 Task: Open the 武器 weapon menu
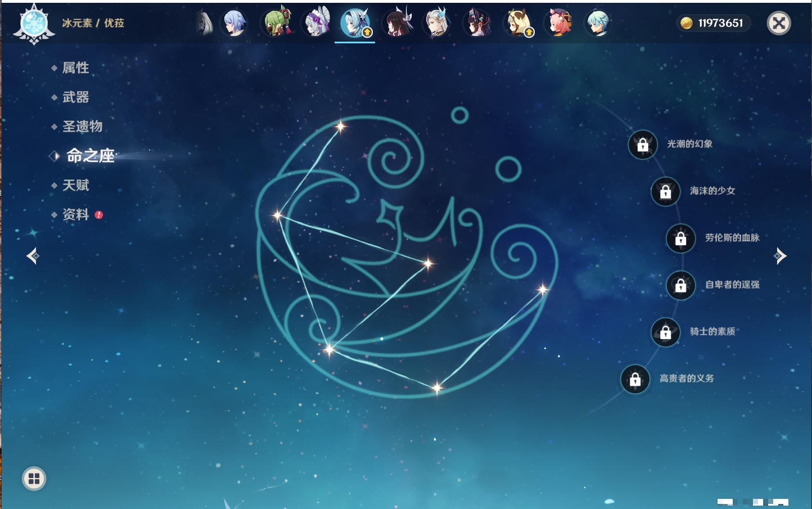[x=75, y=97]
